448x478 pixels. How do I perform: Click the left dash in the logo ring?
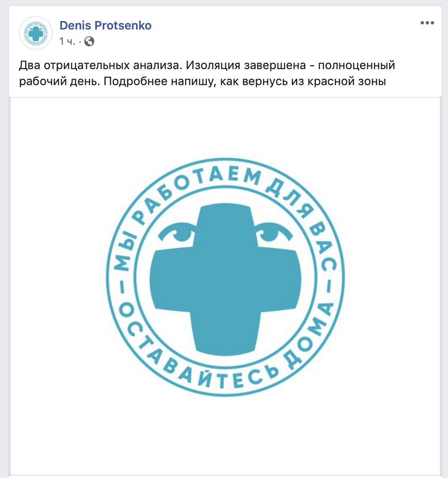122,287
